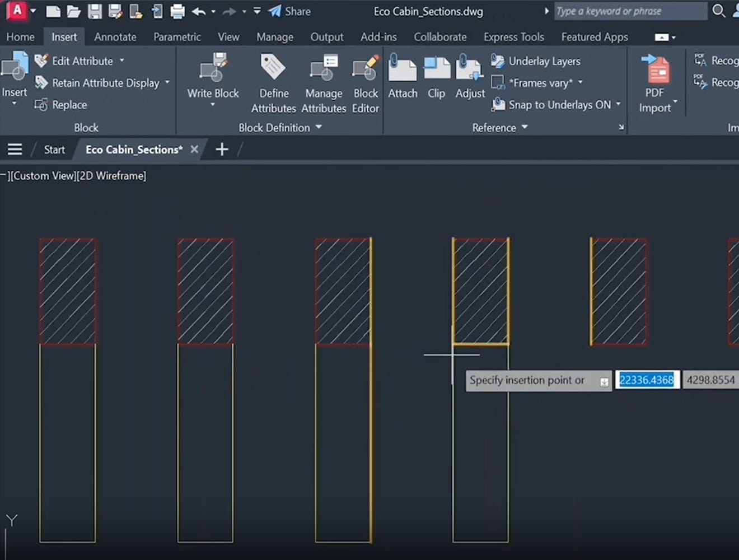Image resolution: width=739 pixels, height=560 pixels.
Task: Click the Adjust underlay icon
Action: tap(470, 70)
